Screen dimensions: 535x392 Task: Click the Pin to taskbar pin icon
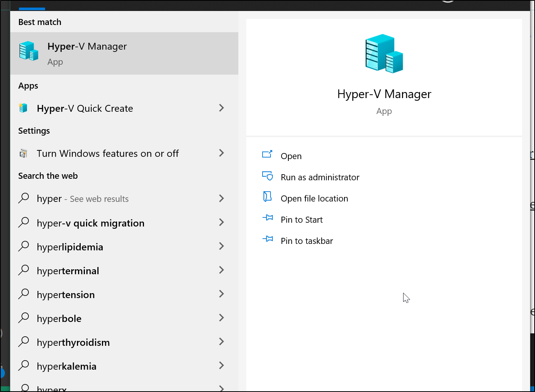coord(267,239)
